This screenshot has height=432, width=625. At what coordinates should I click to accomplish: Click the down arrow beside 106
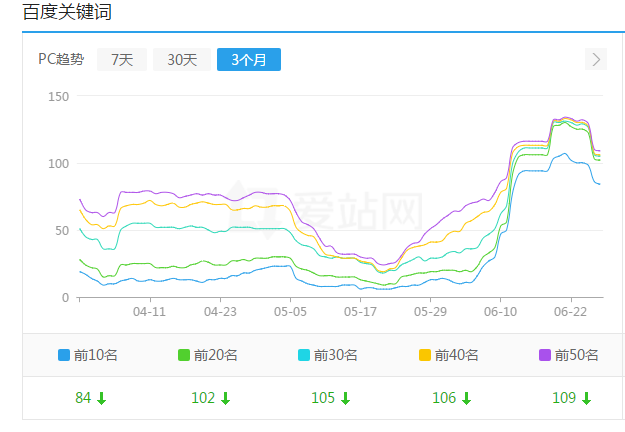click(465, 398)
